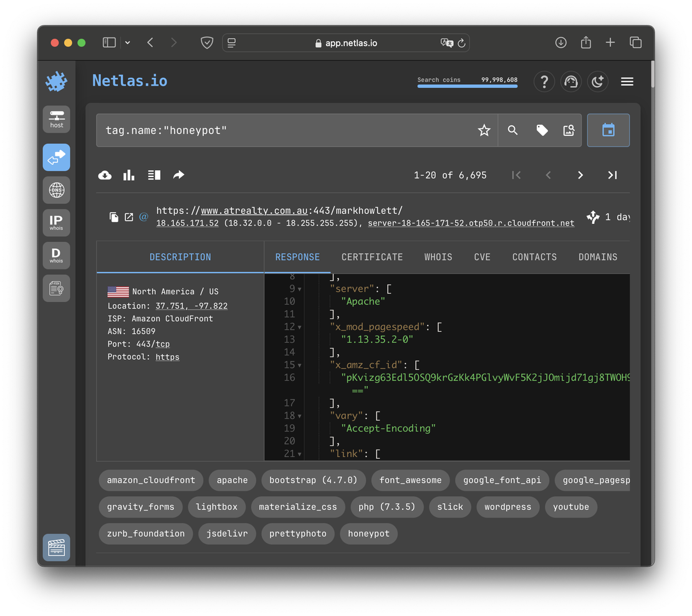The height and width of the screenshot is (616, 692).
Task: Open the hamburger main menu
Action: [x=627, y=82]
